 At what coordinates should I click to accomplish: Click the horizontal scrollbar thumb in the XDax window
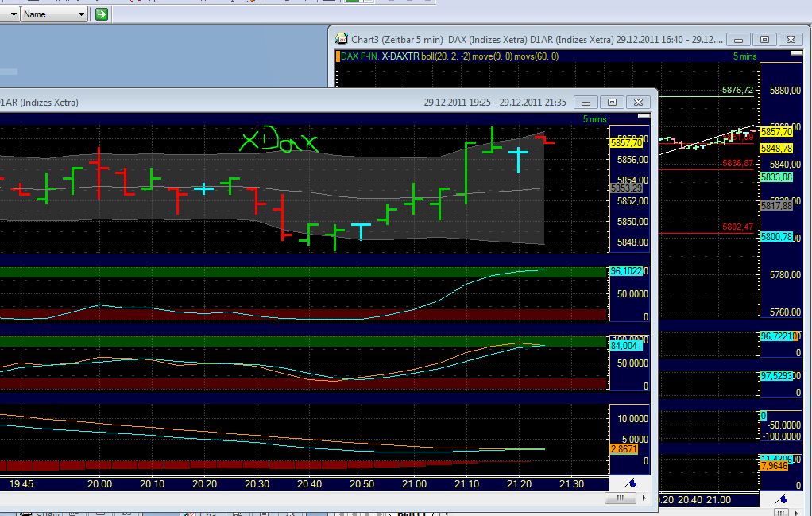coord(619,497)
